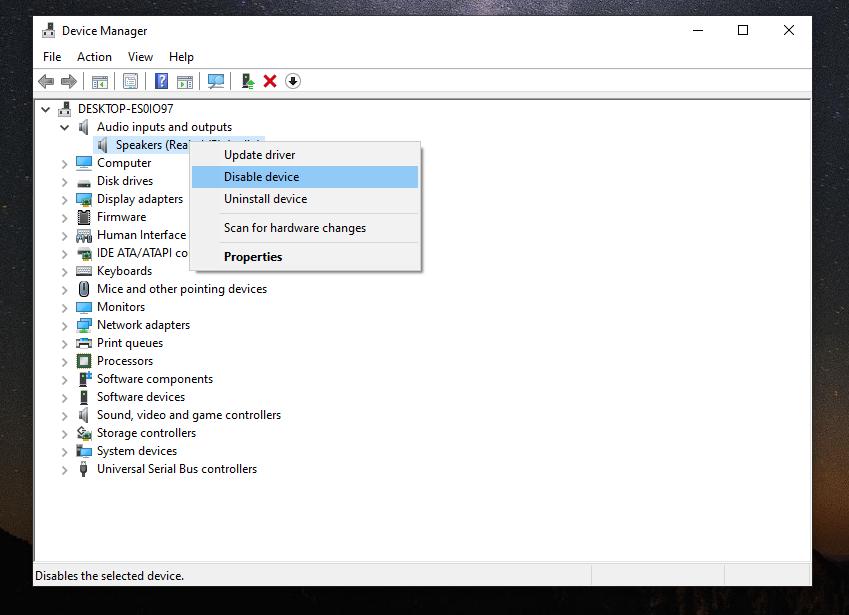
Task: Select the Processors tree item
Action: click(x=125, y=361)
